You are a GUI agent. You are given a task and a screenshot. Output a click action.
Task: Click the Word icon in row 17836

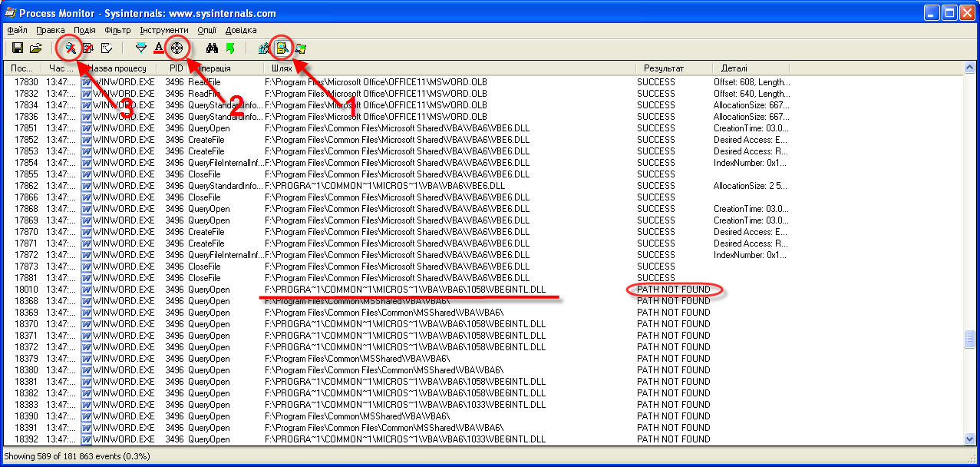86,117
